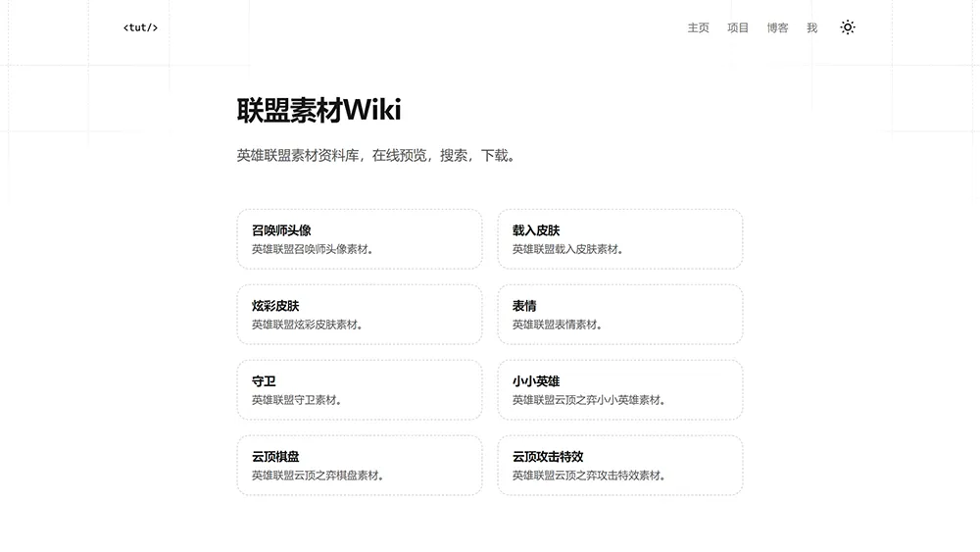Viewport: 980px width, 552px height.
Task: Click the 英雄联盟表情素材 description
Action: tap(557, 325)
